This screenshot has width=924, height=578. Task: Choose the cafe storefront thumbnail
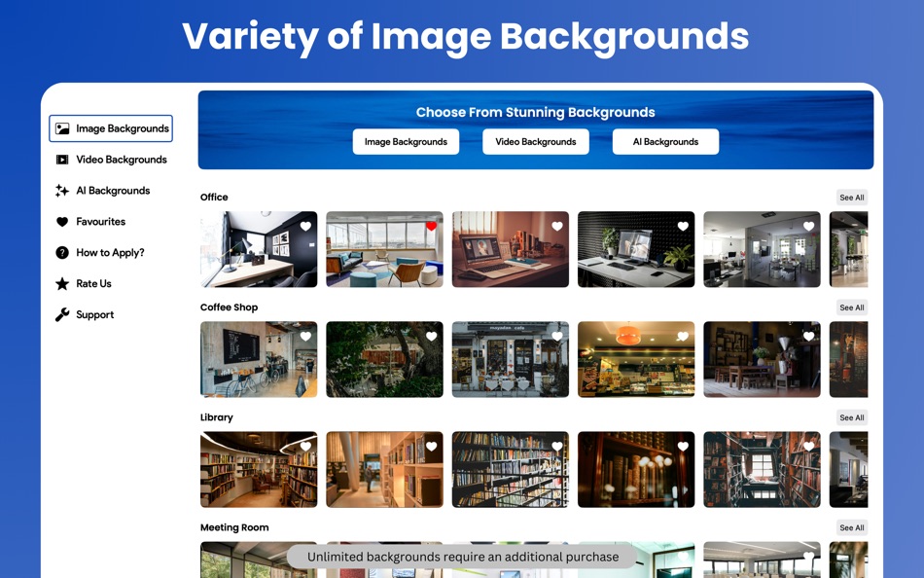[511, 359]
